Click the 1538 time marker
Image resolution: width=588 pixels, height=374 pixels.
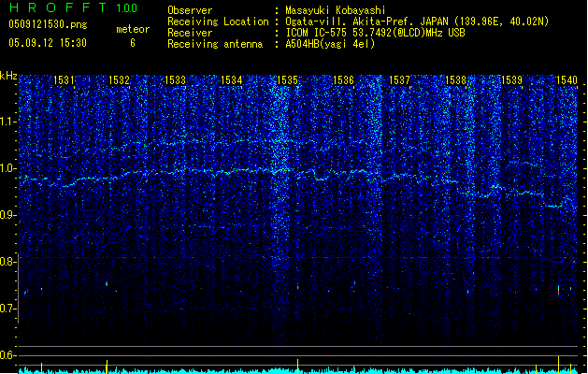[455, 79]
